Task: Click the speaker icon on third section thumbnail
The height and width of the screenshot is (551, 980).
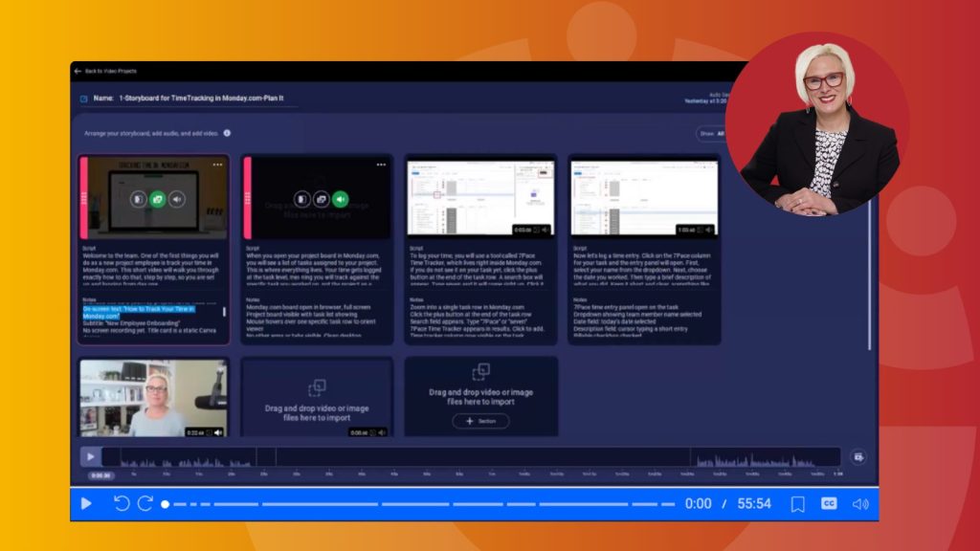Action: (x=546, y=230)
